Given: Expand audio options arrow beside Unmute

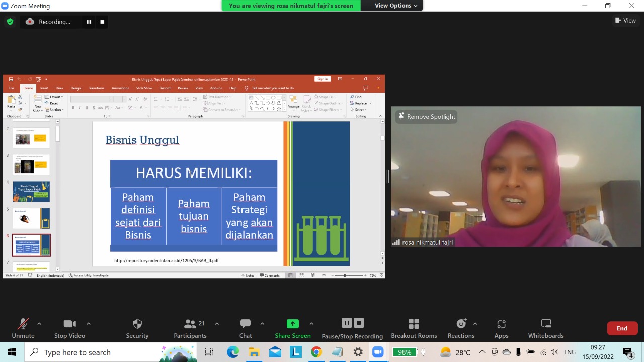Looking at the screenshot, I should (39, 323).
